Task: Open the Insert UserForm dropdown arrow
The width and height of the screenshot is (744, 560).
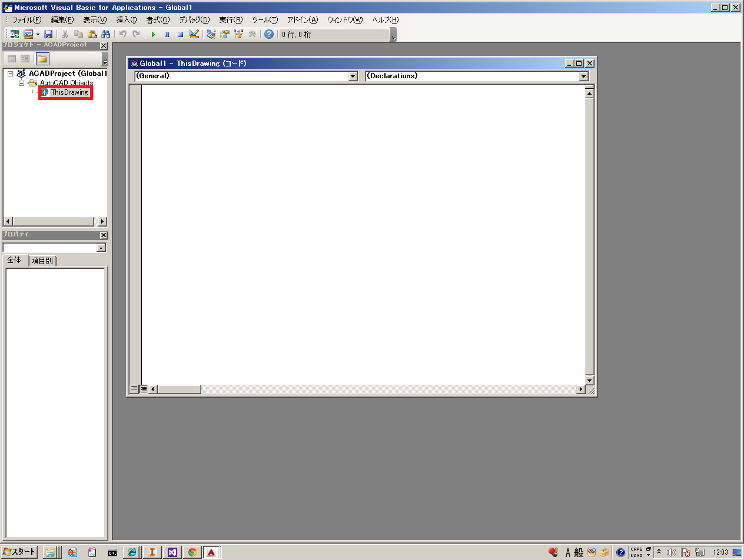Action: coord(38,34)
